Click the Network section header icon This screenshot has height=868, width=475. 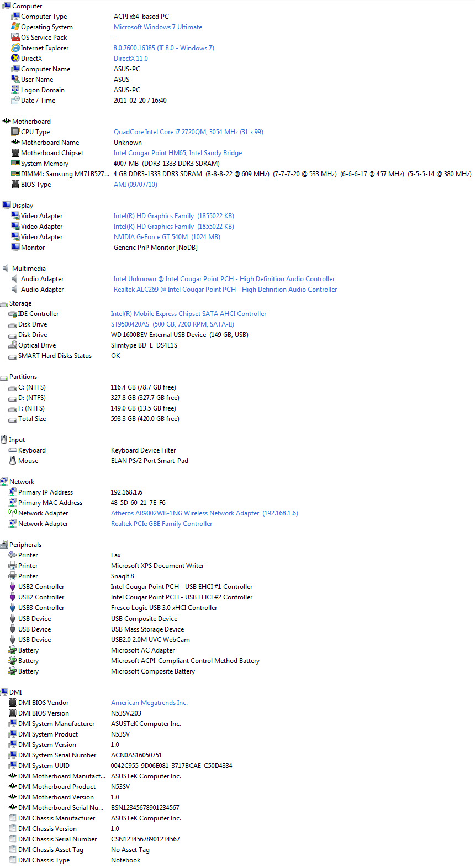pyautogui.click(x=4, y=481)
